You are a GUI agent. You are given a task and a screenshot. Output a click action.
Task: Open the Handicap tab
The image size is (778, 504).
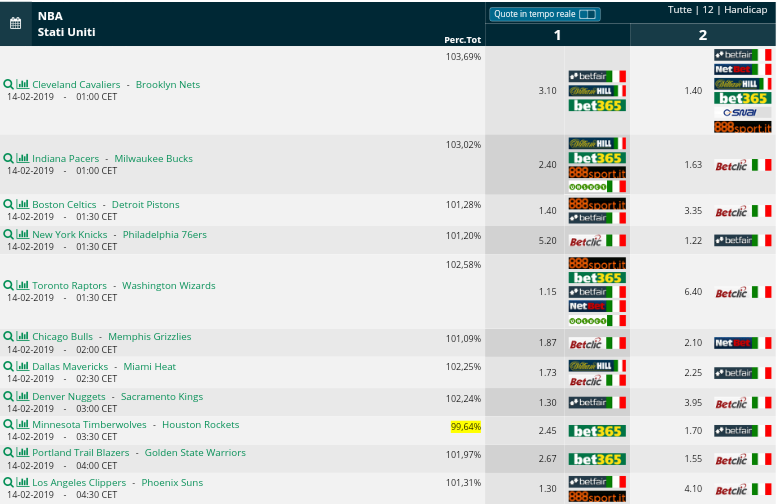pyautogui.click(x=745, y=9)
